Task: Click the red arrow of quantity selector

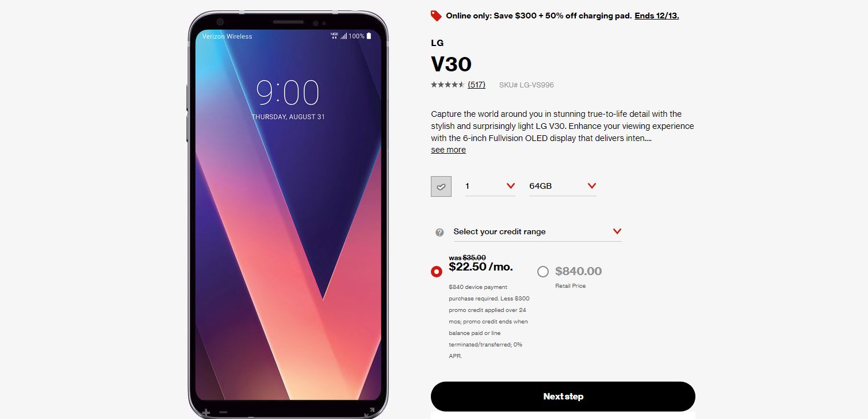Action: (x=511, y=186)
